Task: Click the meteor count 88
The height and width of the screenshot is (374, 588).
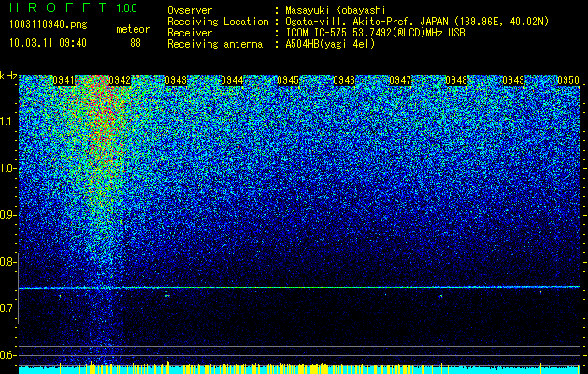Action: pyautogui.click(x=136, y=43)
